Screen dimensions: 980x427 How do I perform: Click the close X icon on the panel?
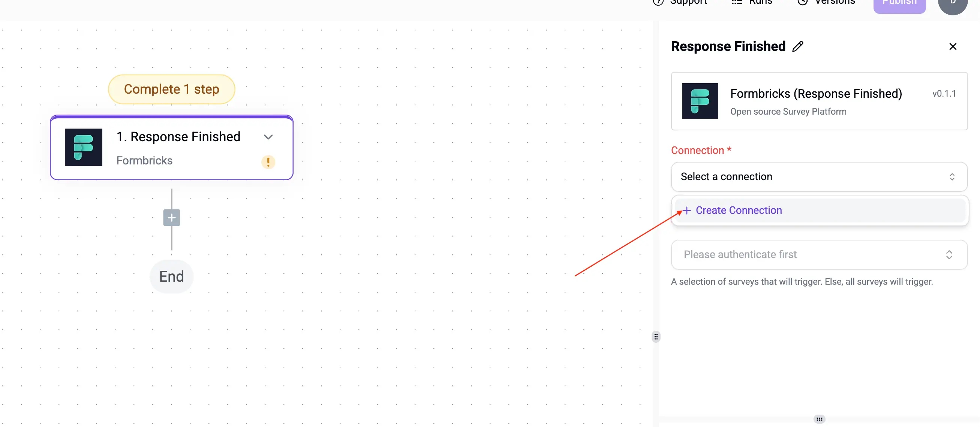tap(952, 47)
